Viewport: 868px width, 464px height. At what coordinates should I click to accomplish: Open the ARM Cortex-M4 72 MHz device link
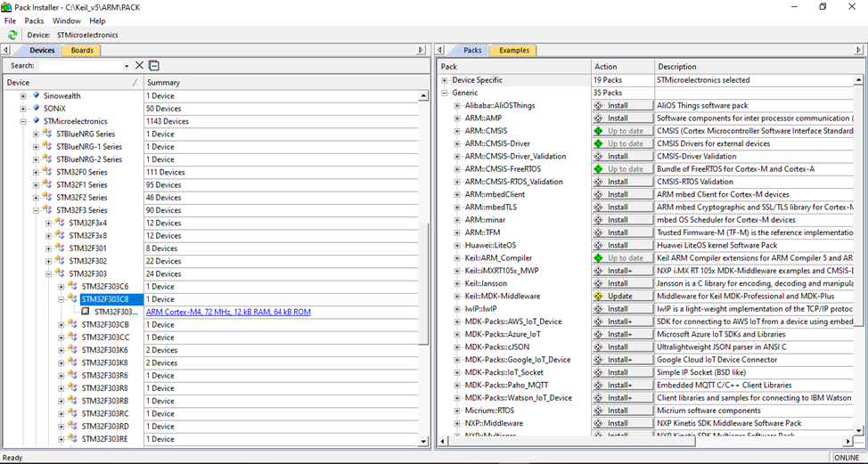228,312
